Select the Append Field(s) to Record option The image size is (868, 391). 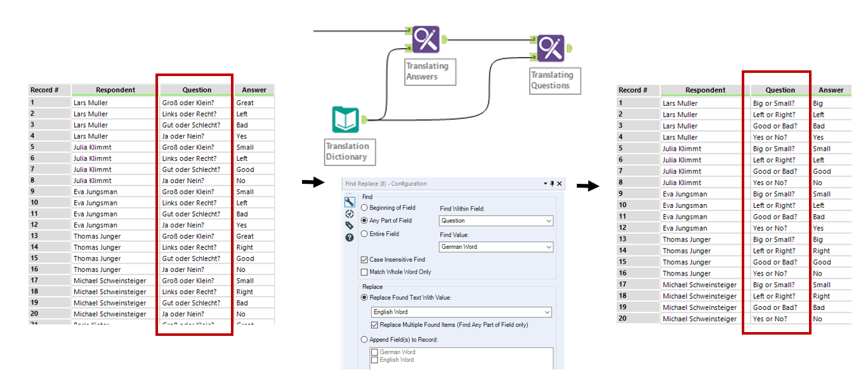364,338
